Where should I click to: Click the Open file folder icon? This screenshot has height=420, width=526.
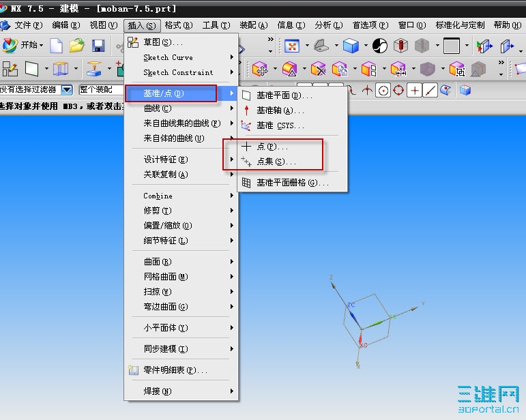click(x=77, y=46)
